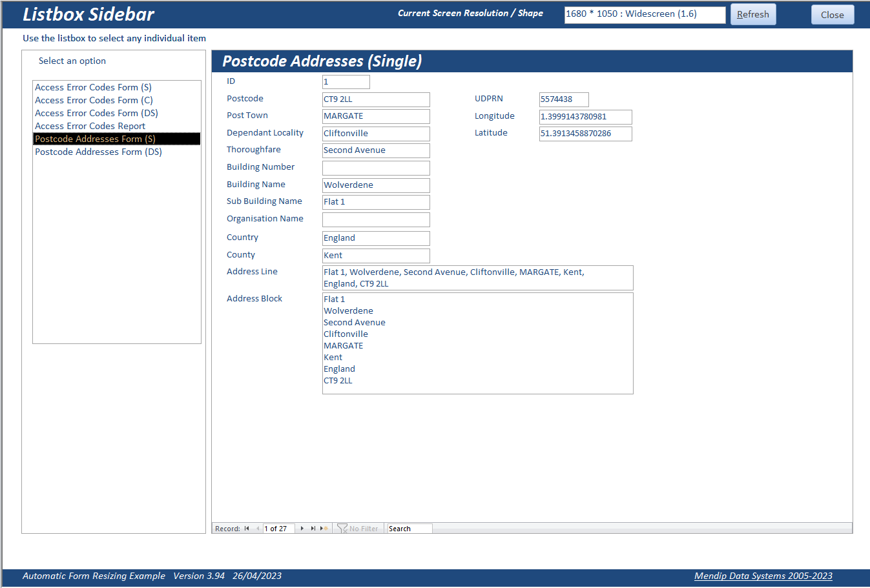This screenshot has height=588, width=870.
Task: Click the Post Town field MARGATE
Action: click(376, 116)
